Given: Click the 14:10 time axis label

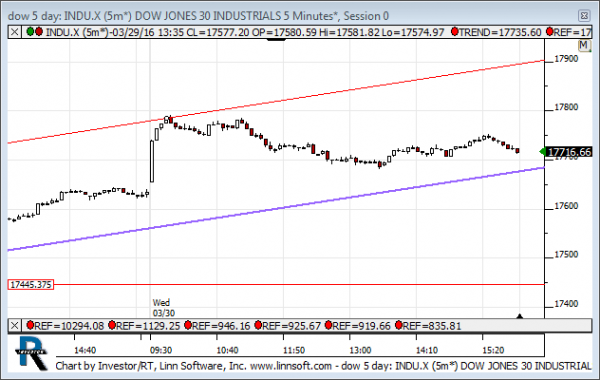Looking at the screenshot, I should click(427, 350).
